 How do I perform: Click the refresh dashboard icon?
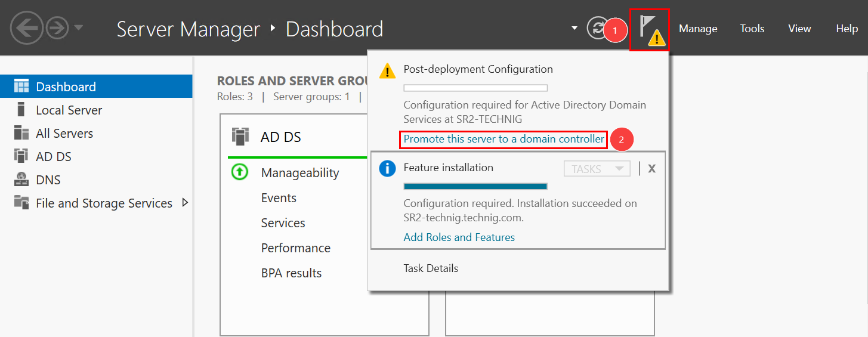(x=596, y=28)
